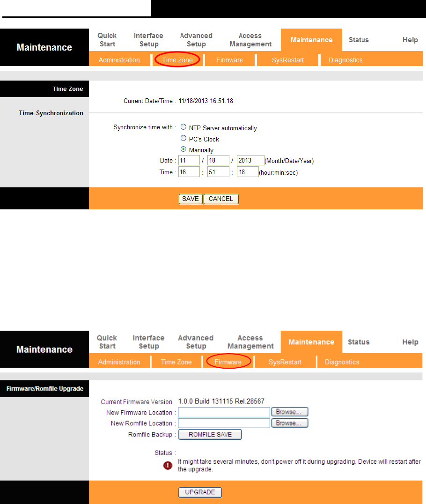Click the Firmware/Romfile Upgrade section header
The image size is (426, 504).
click(44, 389)
